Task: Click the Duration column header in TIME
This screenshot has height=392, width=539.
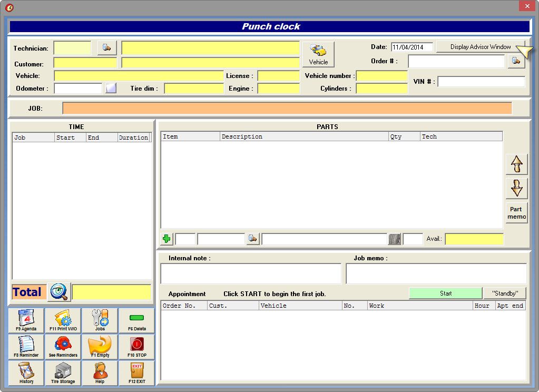Action: 134,138
